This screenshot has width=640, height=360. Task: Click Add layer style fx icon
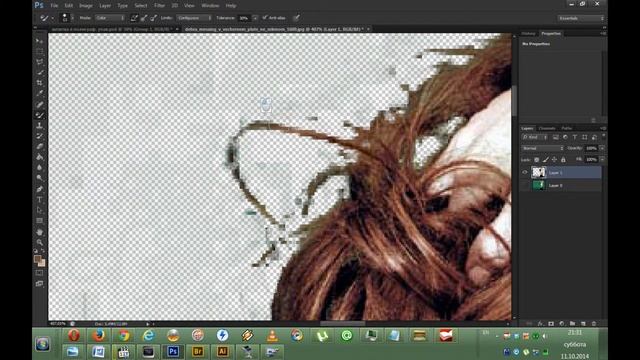click(x=540, y=324)
